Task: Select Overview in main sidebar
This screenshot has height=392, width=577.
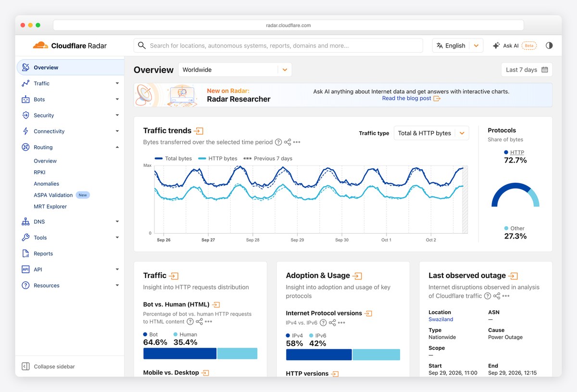Action: click(70, 67)
